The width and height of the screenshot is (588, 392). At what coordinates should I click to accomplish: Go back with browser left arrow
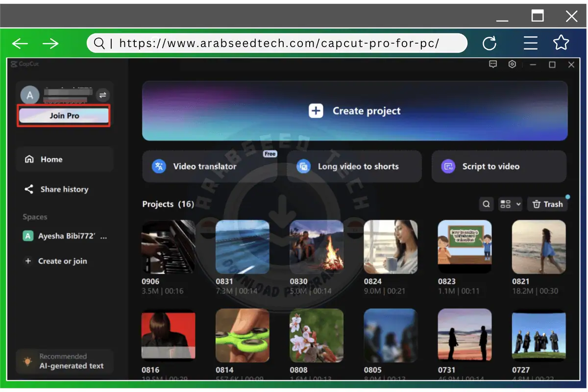[x=20, y=44]
